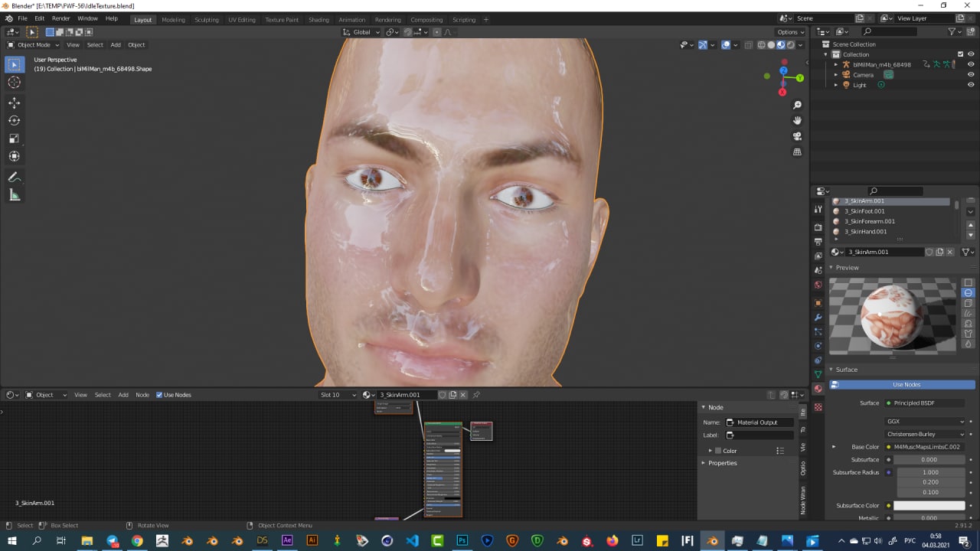Toggle camera view icon in viewport
This screenshot has width=980, height=551.
click(x=797, y=136)
